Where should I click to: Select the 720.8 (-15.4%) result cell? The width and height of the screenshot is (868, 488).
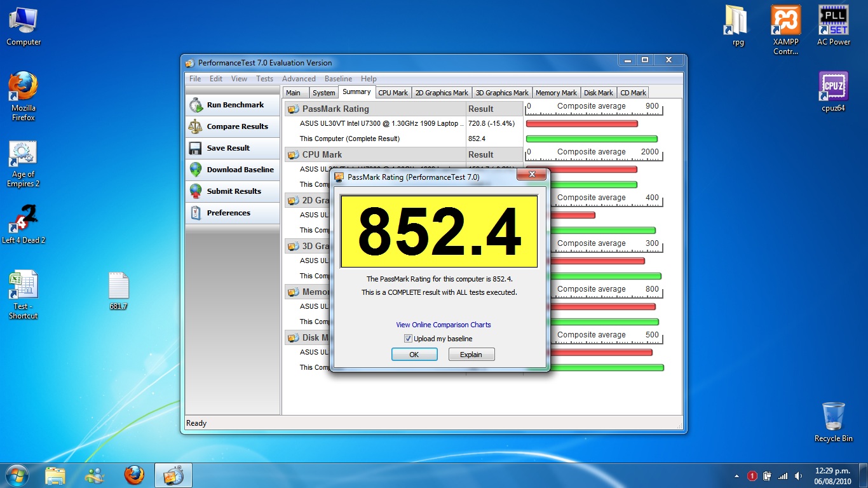[x=491, y=123]
